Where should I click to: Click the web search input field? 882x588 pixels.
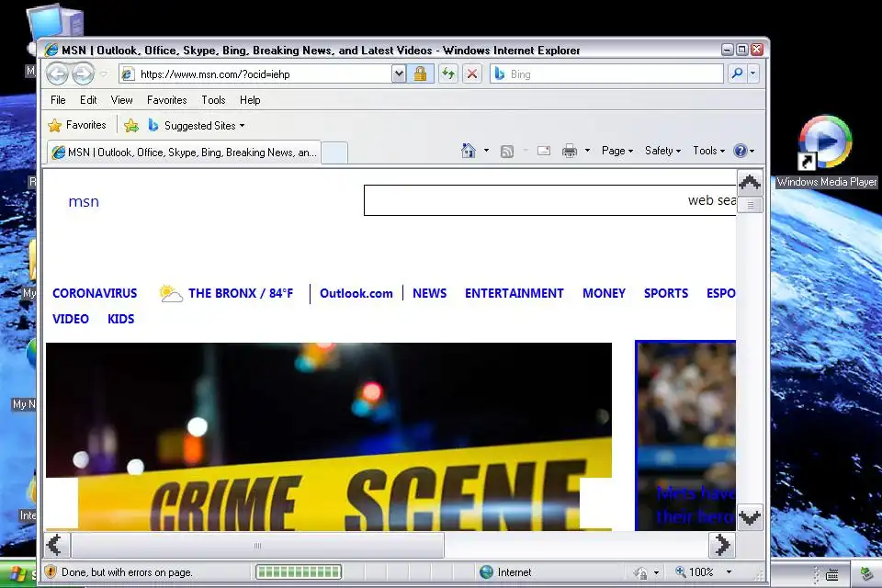549,200
